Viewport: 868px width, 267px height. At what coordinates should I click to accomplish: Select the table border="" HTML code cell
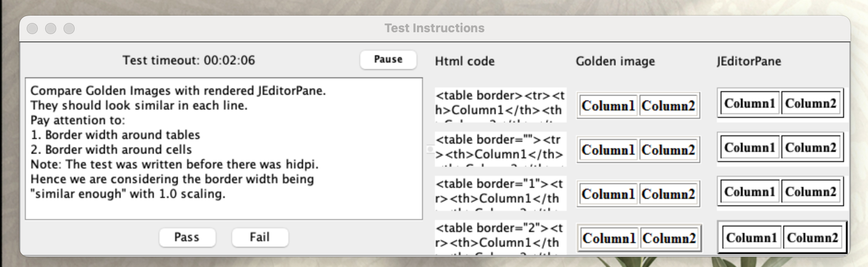(x=500, y=148)
